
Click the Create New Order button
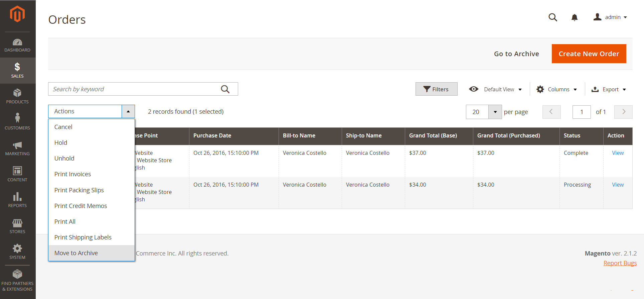(589, 54)
